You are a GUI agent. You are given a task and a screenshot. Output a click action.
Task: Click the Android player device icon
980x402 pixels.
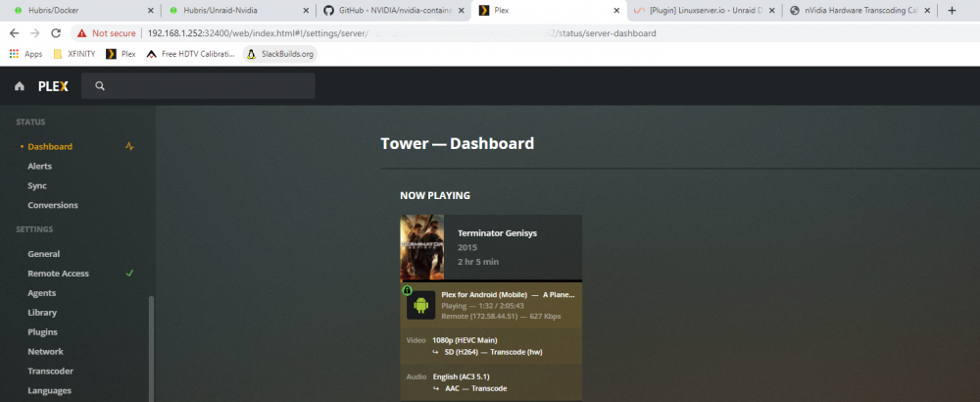[x=420, y=305]
